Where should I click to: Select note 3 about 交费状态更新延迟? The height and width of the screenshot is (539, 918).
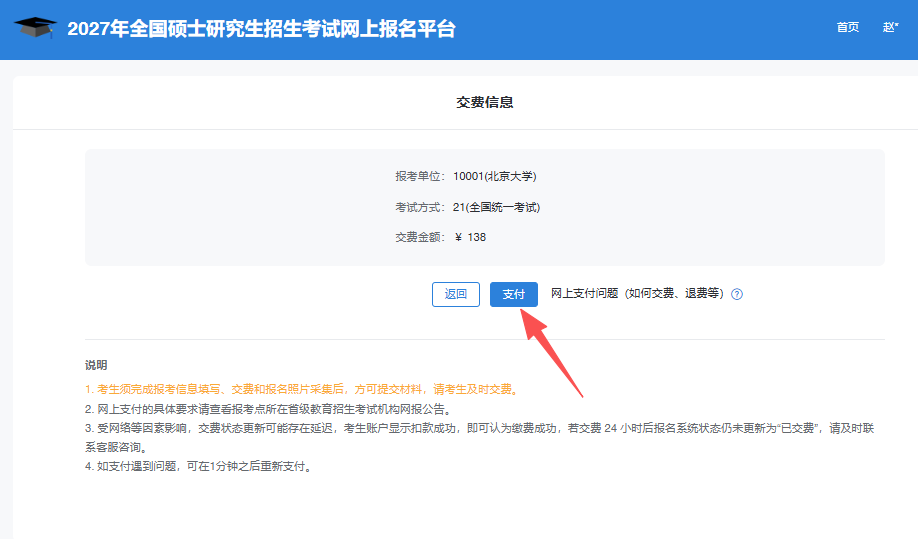(479, 438)
